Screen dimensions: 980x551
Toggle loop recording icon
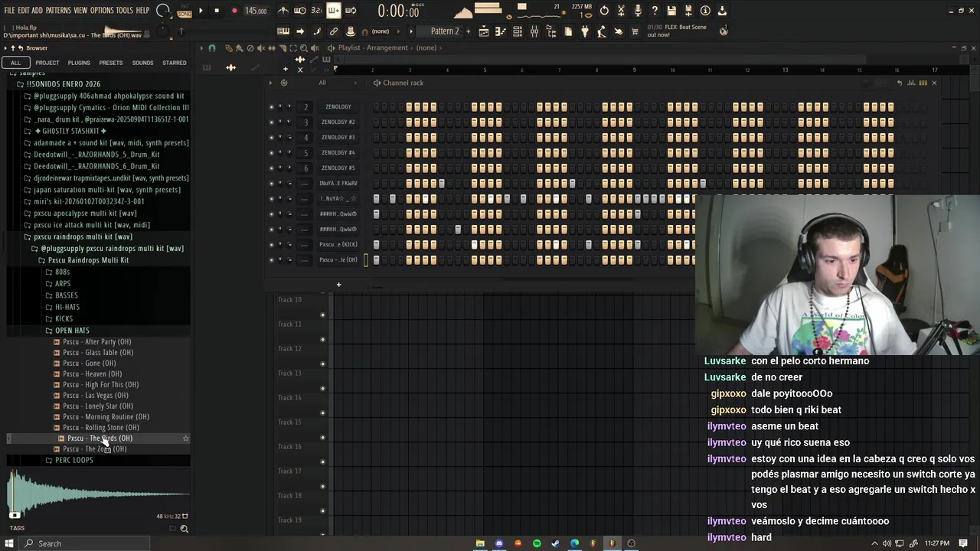[x=351, y=11]
